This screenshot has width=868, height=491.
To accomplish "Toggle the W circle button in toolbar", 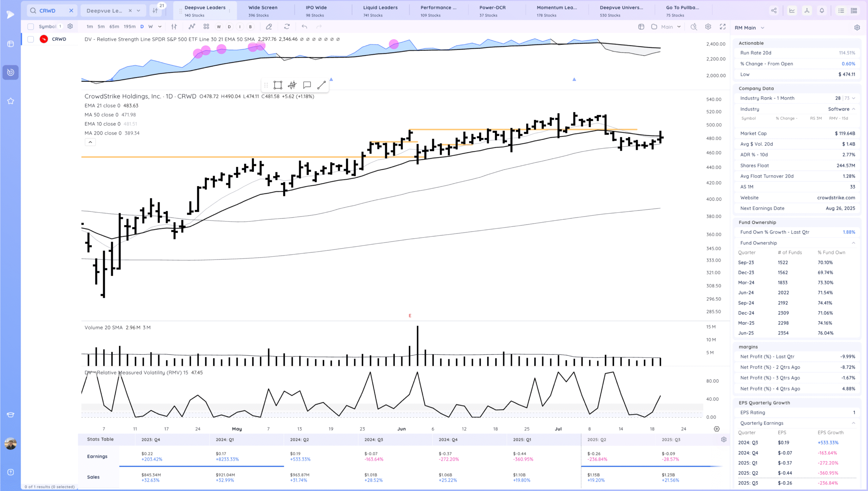I will pos(219,26).
